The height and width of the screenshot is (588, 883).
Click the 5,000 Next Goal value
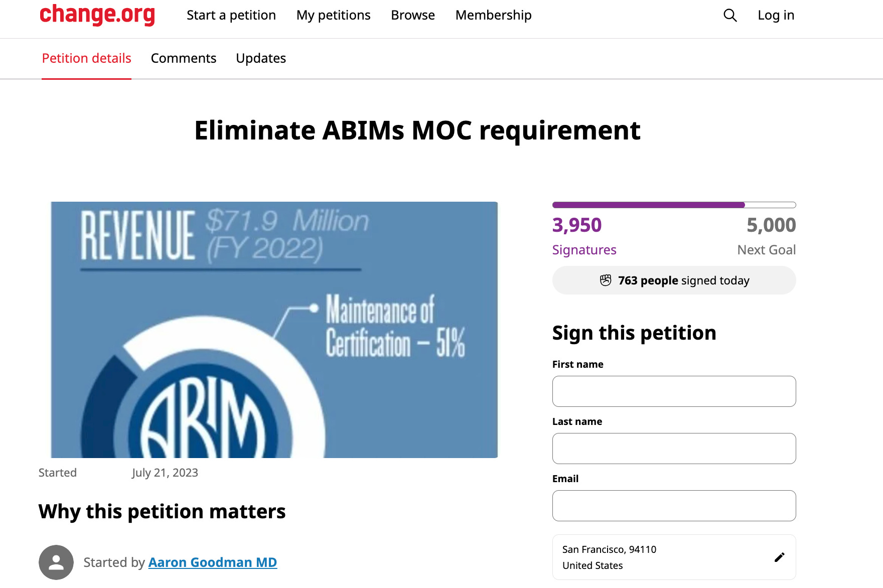[771, 225]
